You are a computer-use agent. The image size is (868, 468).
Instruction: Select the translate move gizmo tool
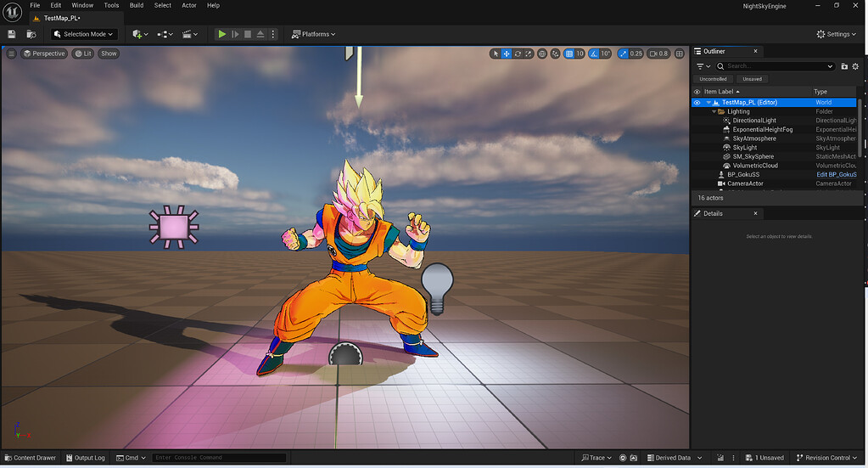(506, 54)
